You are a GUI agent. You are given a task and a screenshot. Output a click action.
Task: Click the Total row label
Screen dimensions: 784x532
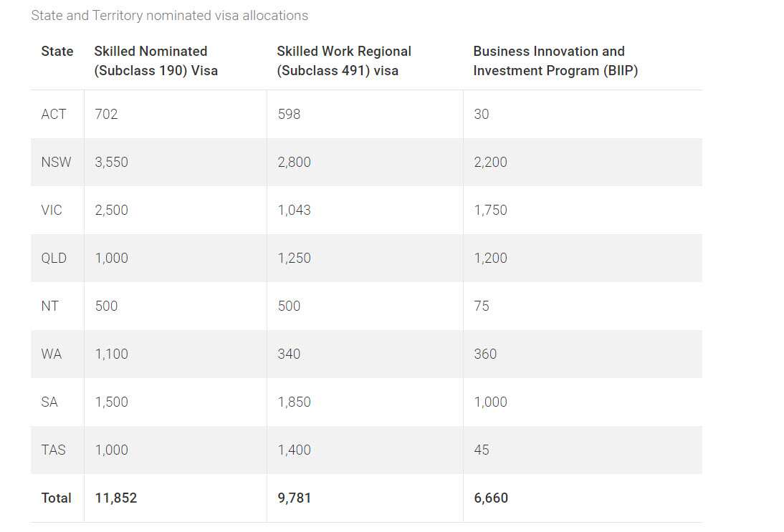pos(57,498)
